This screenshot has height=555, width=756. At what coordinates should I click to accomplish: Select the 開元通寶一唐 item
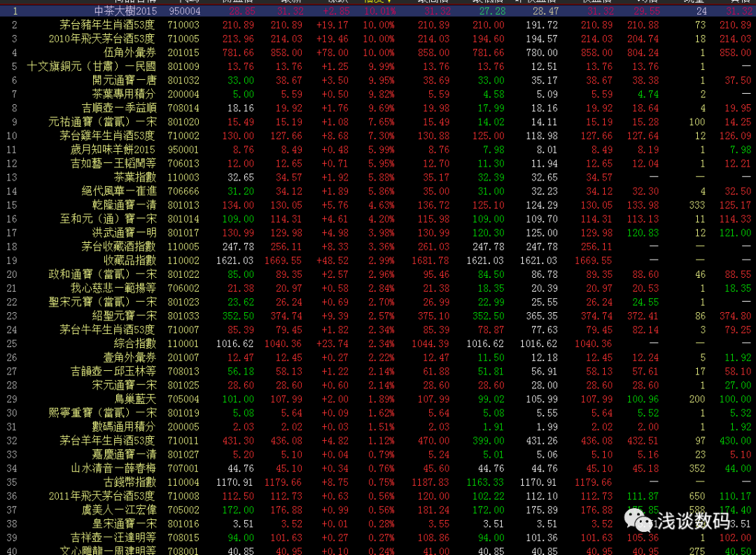[125, 80]
